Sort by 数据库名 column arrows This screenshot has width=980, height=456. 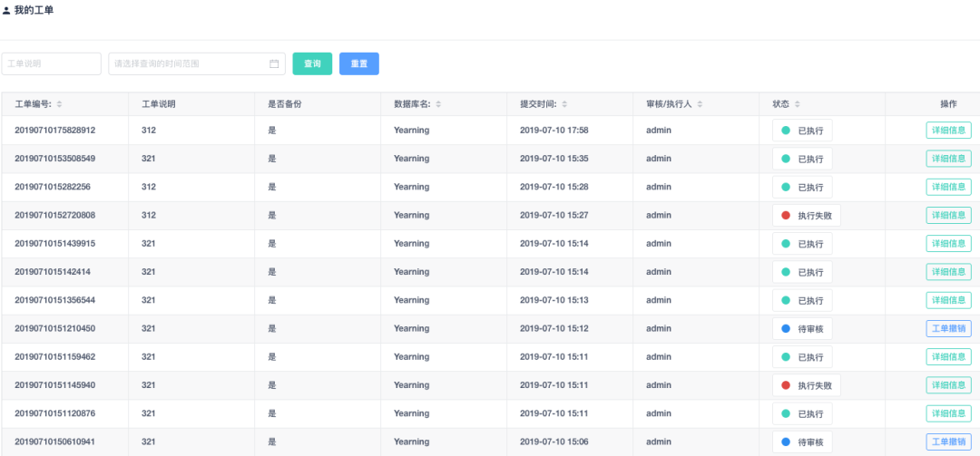(x=439, y=104)
